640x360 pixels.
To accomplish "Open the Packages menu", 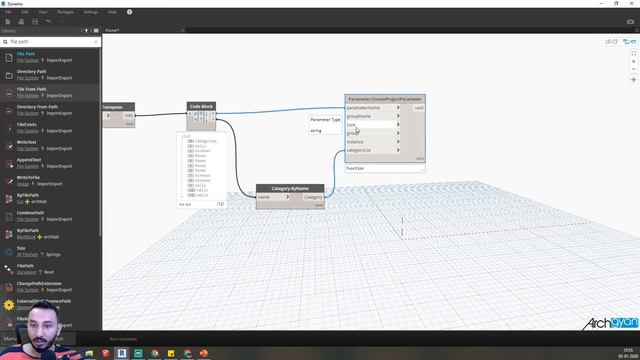I will click(x=65, y=12).
